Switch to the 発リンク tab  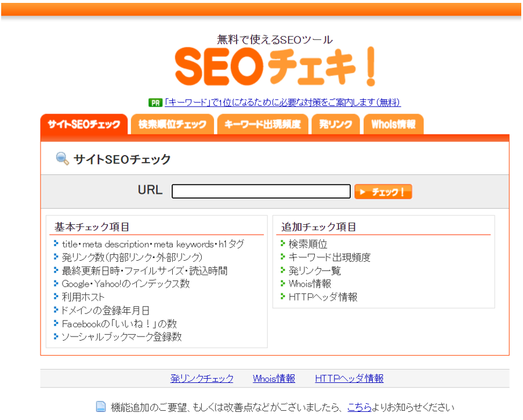coord(336,125)
